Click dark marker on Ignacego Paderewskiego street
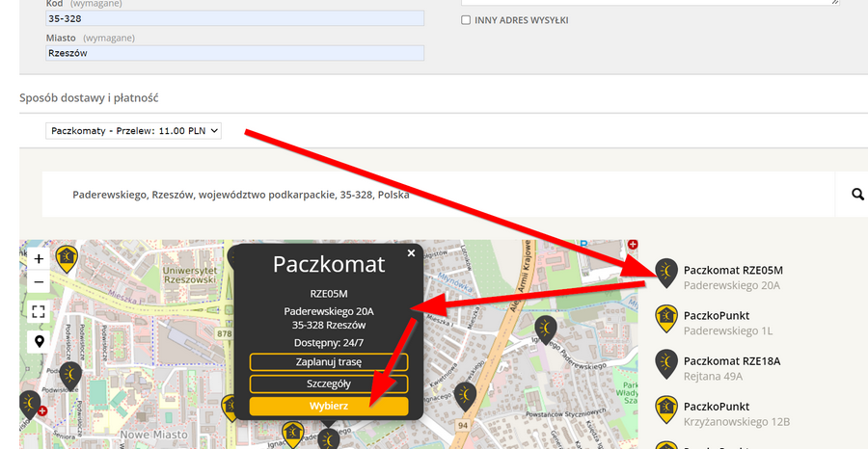Screen dimensions: 868x449 click(x=546, y=330)
